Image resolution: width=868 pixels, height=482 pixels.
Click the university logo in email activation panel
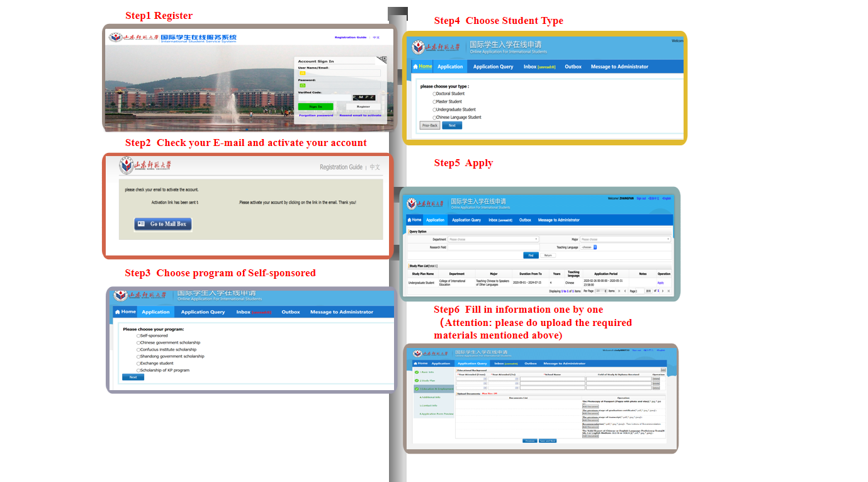tap(127, 166)
